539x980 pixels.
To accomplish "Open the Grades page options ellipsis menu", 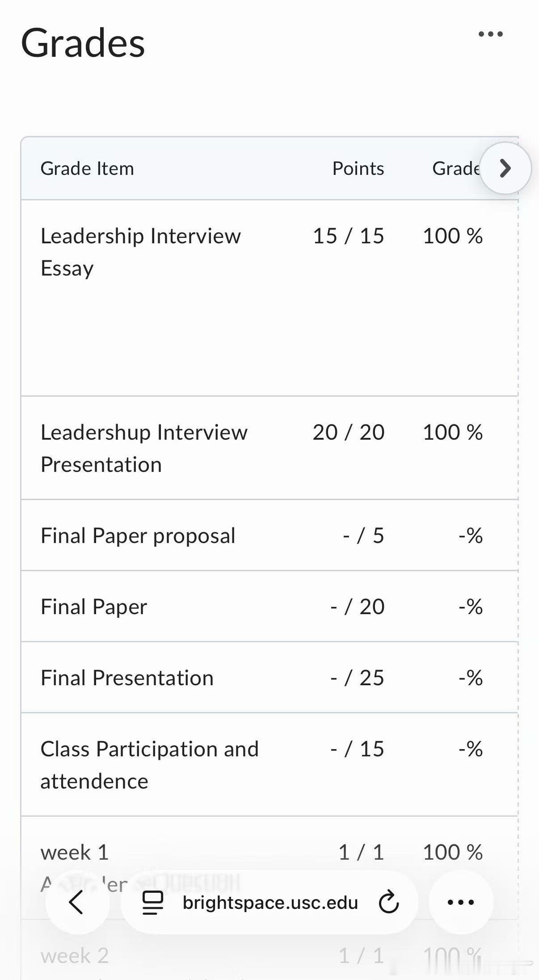I will [490, 34].
